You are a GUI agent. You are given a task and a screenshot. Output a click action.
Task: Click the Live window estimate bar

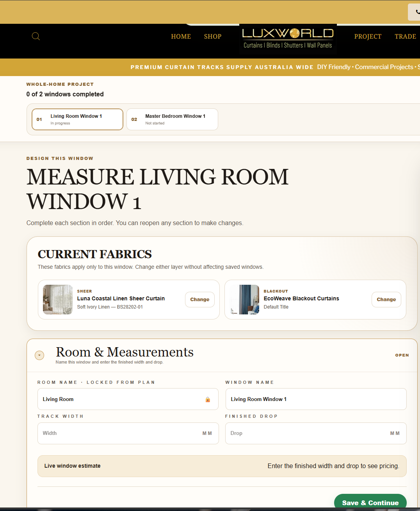click(222, 466)
